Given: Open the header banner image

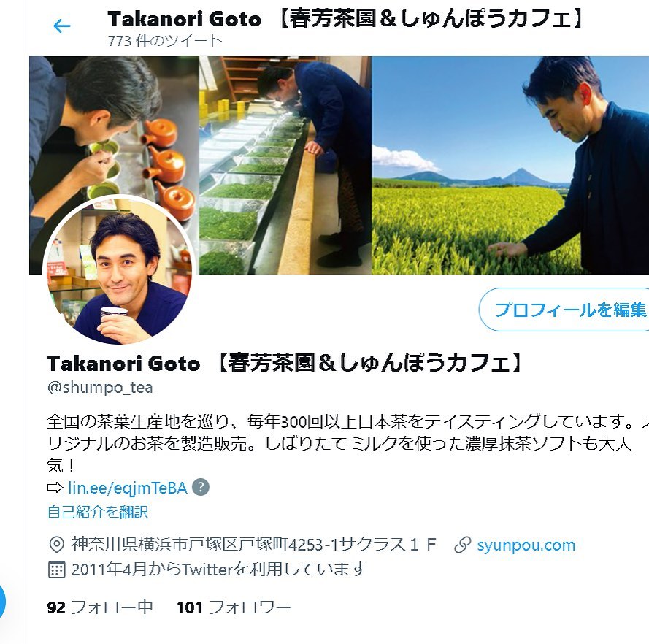Looking at the screenshot, I should tap(339, 165).
